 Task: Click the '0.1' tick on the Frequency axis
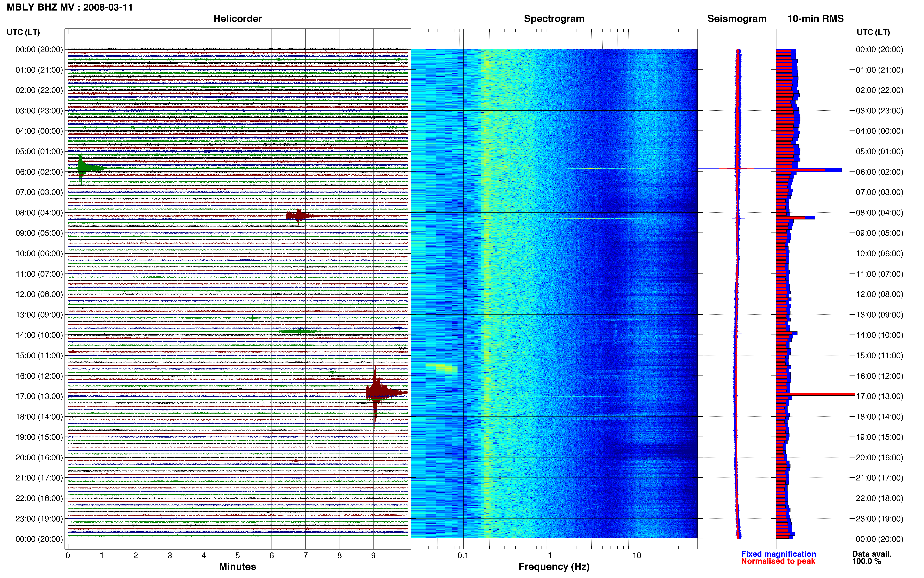(463, 556)
